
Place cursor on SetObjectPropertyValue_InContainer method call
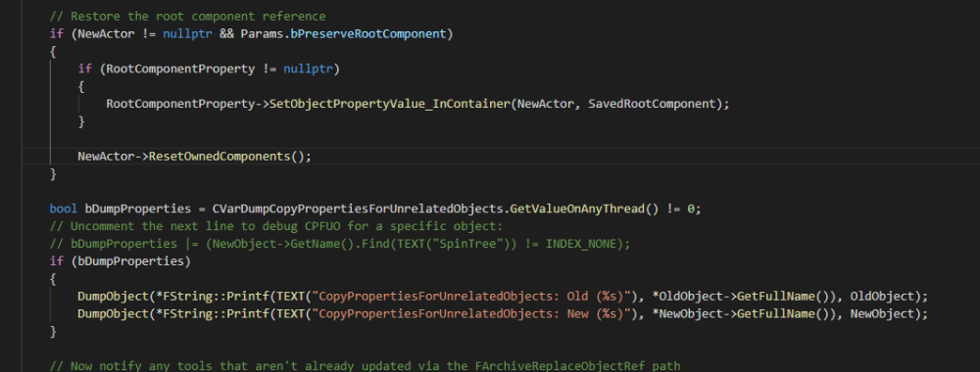(390, 104)
